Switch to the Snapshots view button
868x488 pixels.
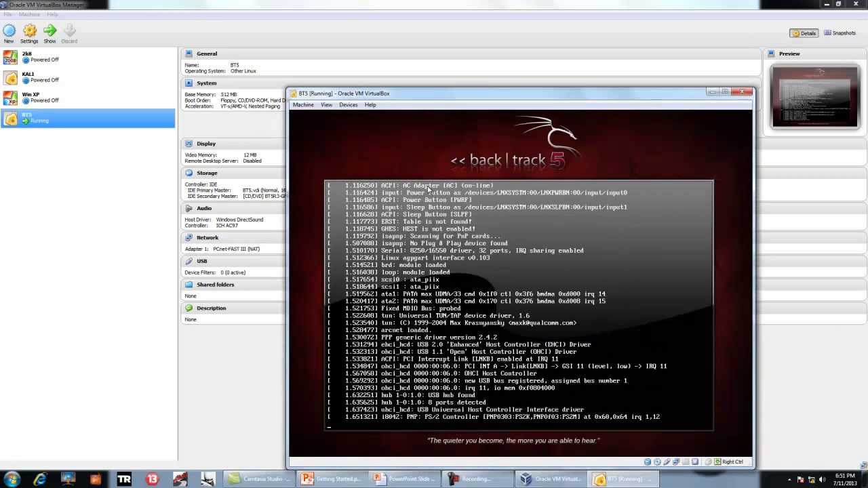[839, 33]
